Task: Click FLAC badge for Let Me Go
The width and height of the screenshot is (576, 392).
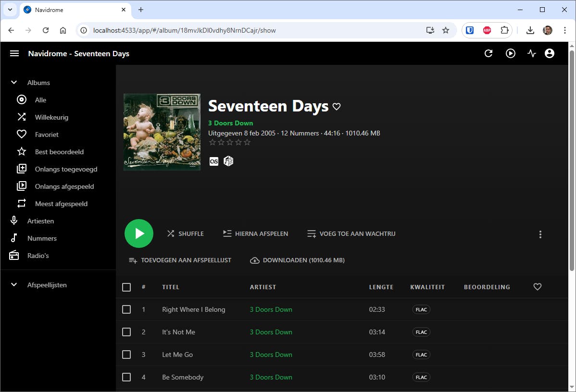Action: pyautogui.click(x=421, y=355)
